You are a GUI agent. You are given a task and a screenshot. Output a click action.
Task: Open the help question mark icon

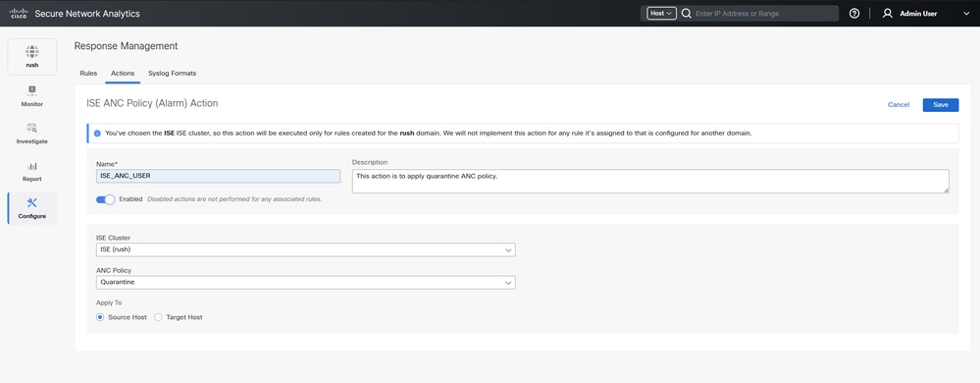854,13
